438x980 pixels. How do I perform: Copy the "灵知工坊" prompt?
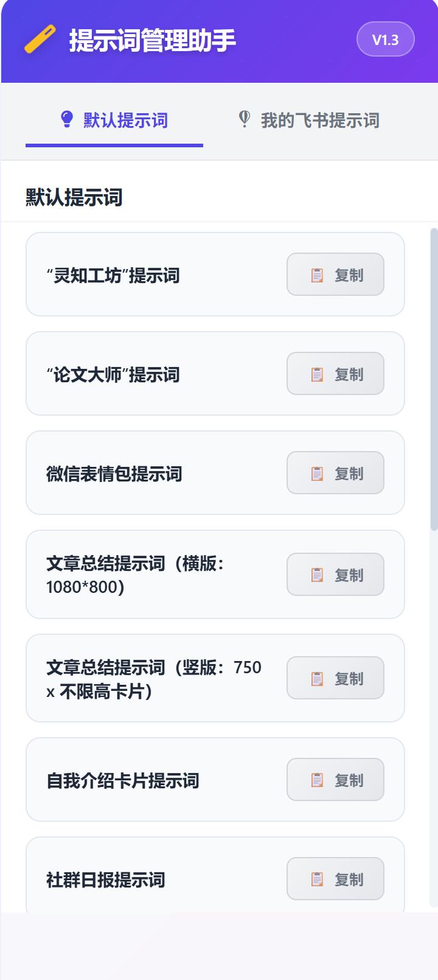pyautogui.click(x=335, y=275)
